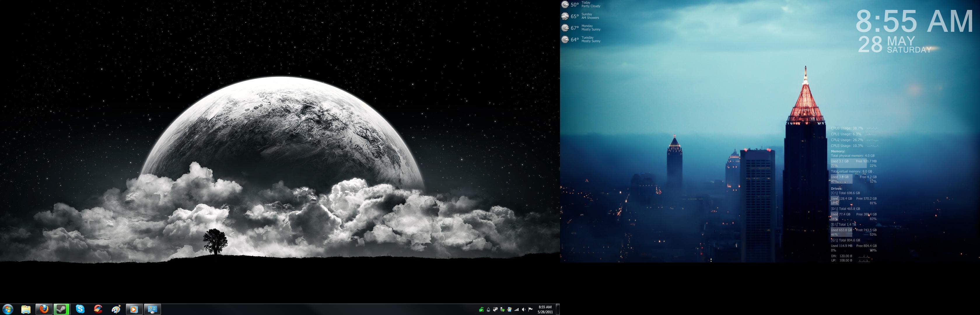Click the large 8:55 AM clock widget
Viewport: 980px width, 315px height.
point(914,21)
